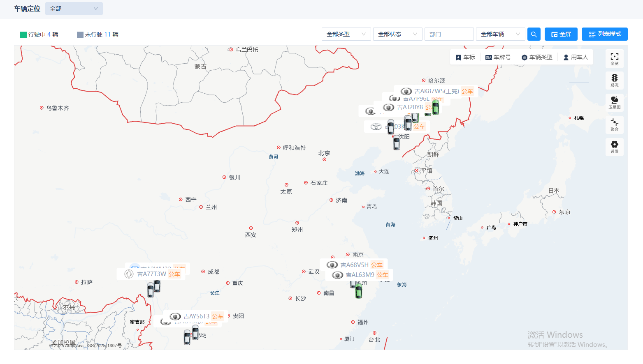Switch to 卫星图 satellite view

pos(614,102)
